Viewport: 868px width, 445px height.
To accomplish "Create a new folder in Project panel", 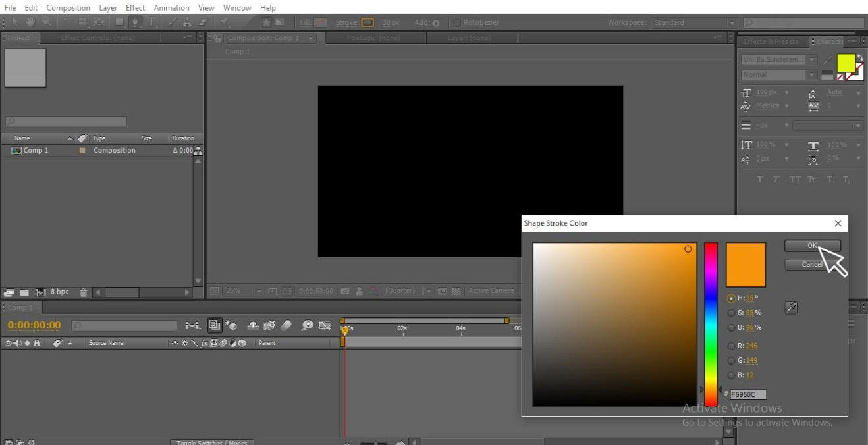I will point(24,292).
